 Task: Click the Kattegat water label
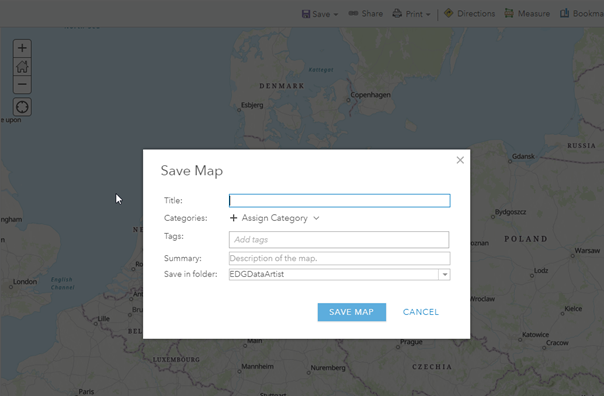click(321, 70)
